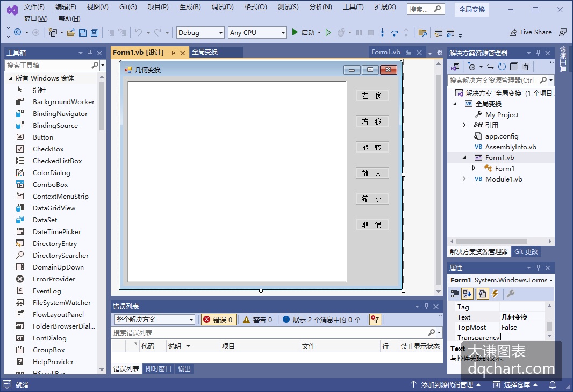573x392 pixels.
Task: Expand the References node in Solution Explorer
Action: click(464, 125)
